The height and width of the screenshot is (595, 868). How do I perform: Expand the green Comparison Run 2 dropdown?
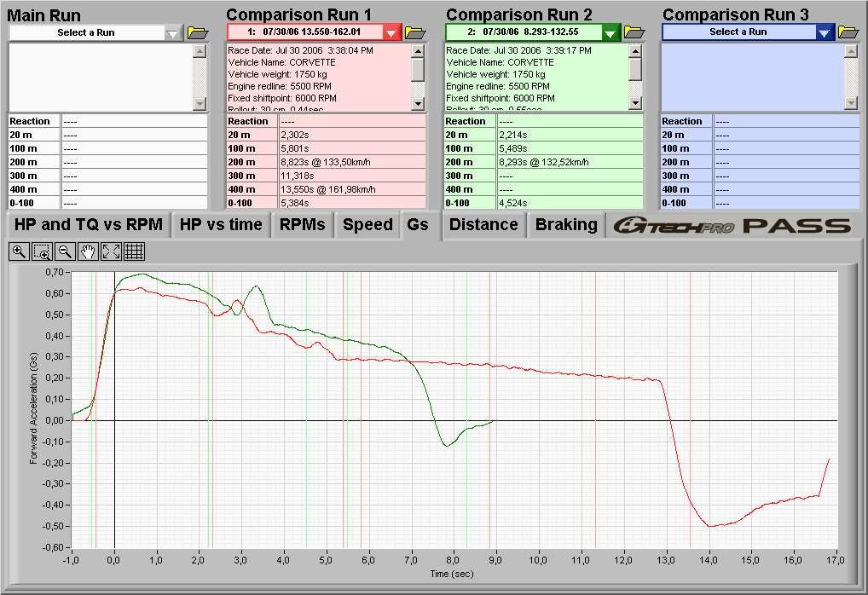[610, 32]
